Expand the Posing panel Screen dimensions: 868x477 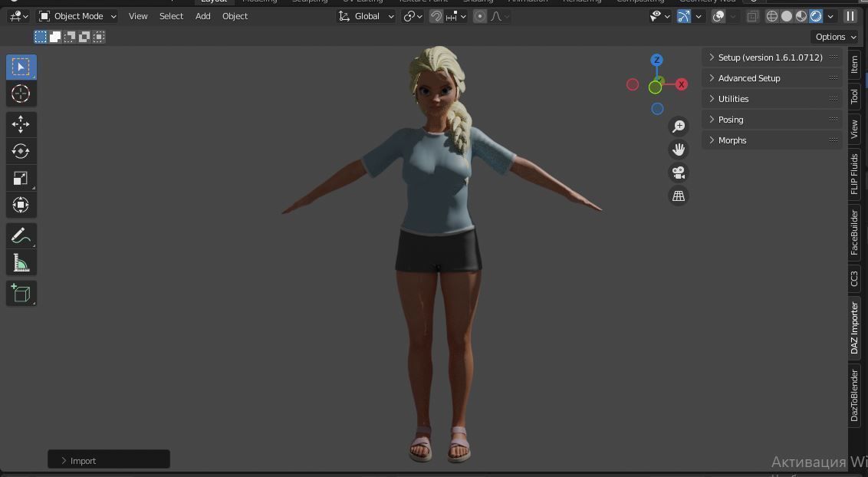pyautogui.click(x=772, y=120)
